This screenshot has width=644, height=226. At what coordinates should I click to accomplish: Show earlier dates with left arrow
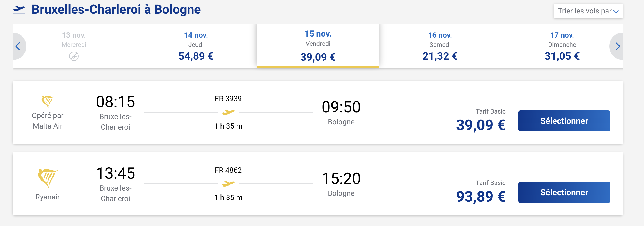click(x=18, y=47)
